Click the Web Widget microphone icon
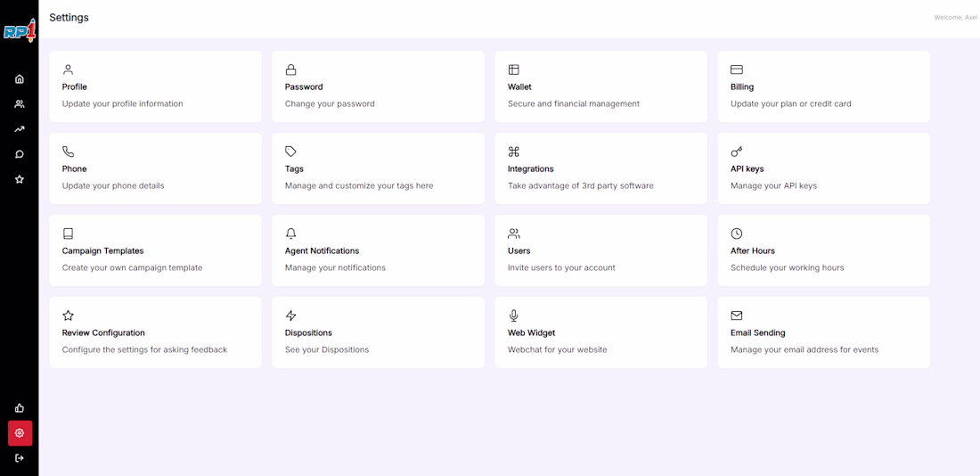Screen dimensions: 980x476 pyautogui.click(x=514, y=316)
